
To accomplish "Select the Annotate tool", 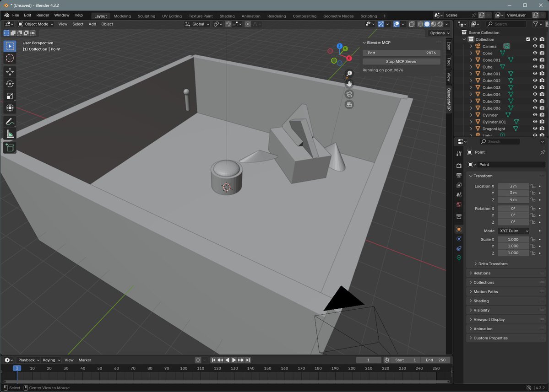I will pyautogui.click(x=10, y=122).
